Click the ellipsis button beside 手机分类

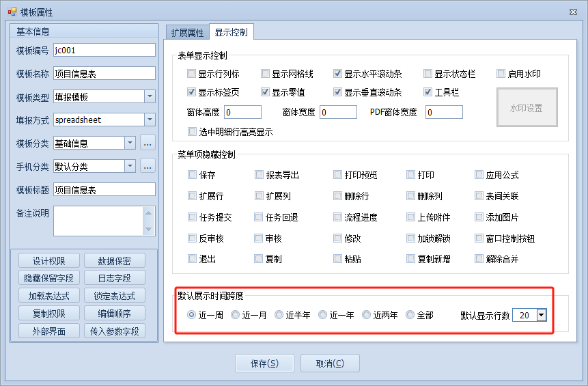[148, 166]
